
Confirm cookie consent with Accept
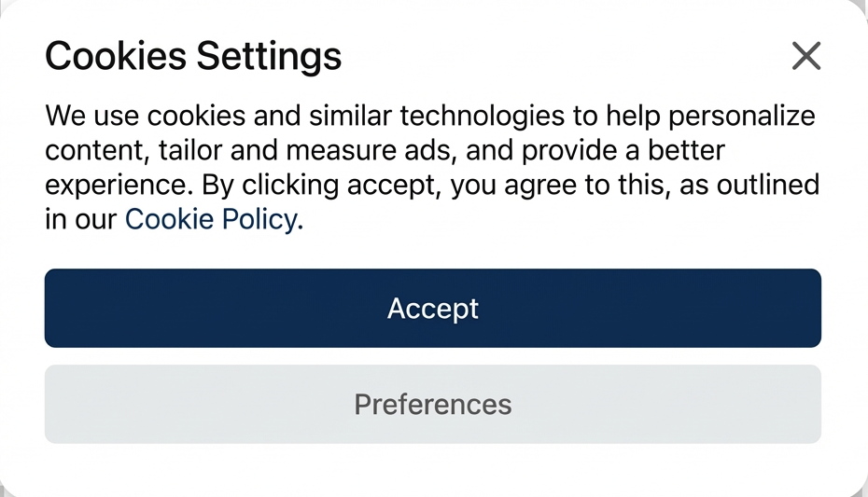(x=433, y=309)
